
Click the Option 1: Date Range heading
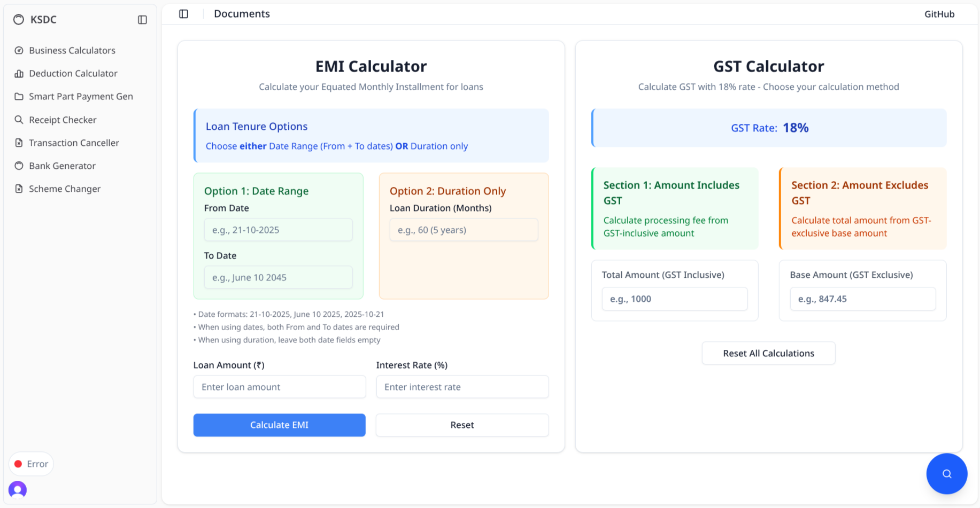[256, 191]
